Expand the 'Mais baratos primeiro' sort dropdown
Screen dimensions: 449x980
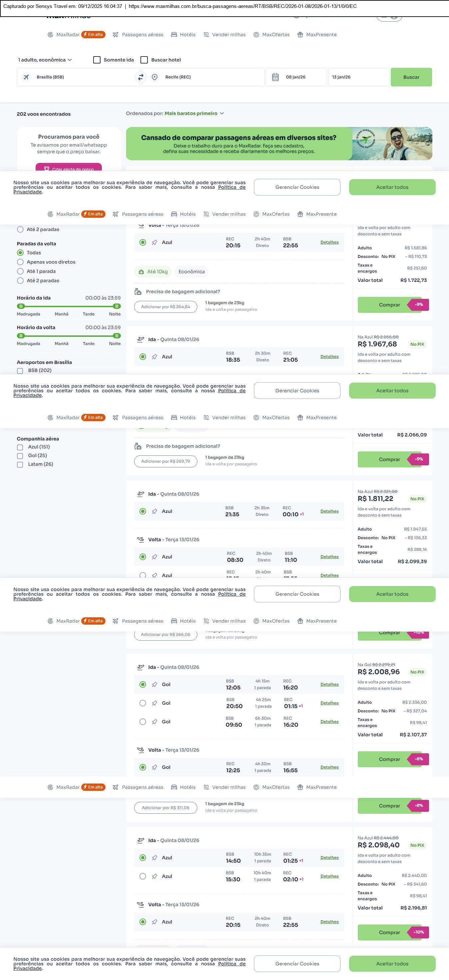(x=194, y=113)
